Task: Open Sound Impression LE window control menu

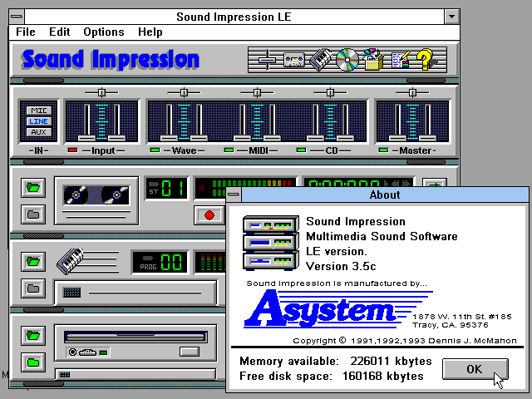Action: (x=17, y=17)
